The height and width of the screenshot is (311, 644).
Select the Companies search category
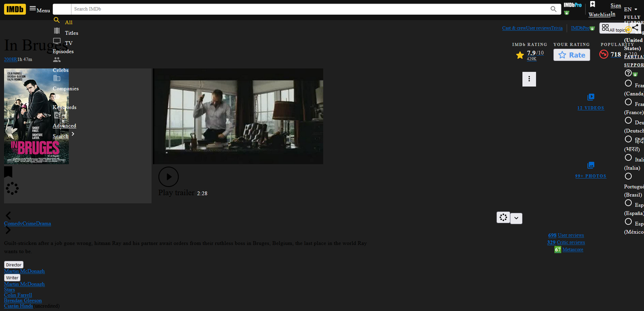66,89
